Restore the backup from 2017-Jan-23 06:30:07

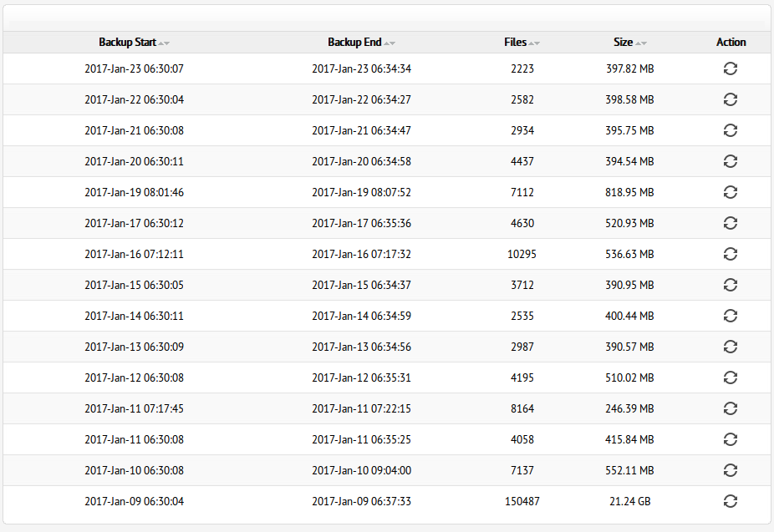[730, 68]
